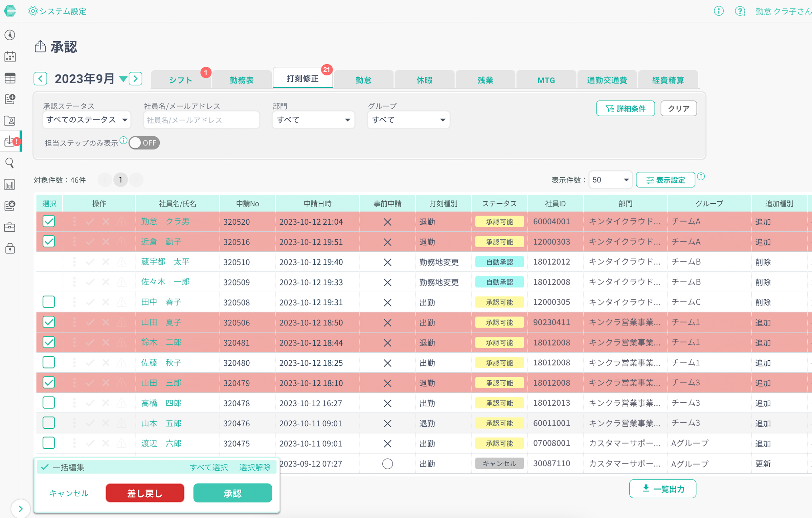Open the calendar icon in sidebar
Viewport: 812px width, 518px height.
tap(10, 57)
